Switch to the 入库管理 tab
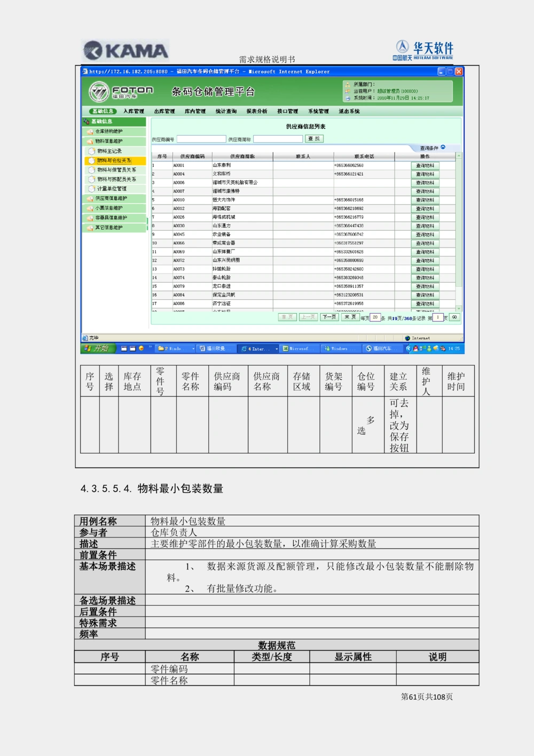534x756 pixels. [x=135, y=111]
